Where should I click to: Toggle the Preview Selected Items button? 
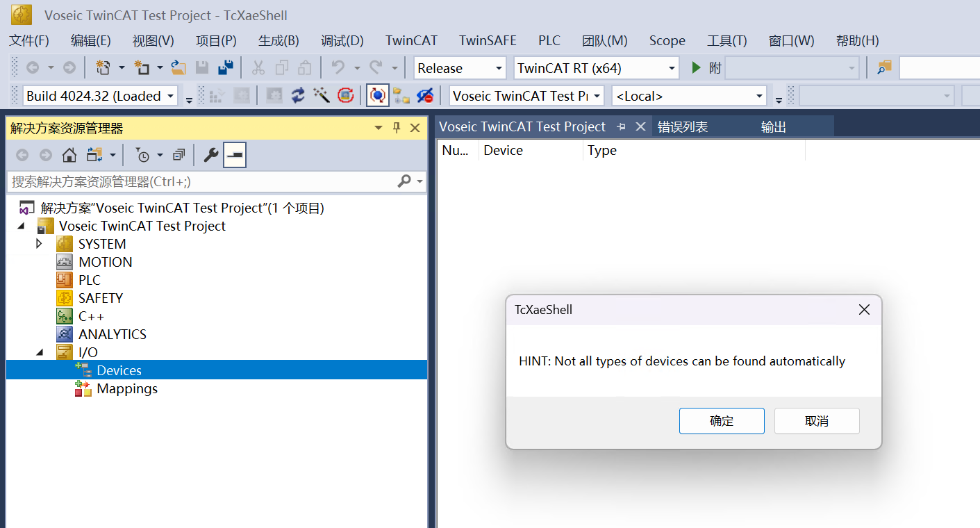[235, 155]
